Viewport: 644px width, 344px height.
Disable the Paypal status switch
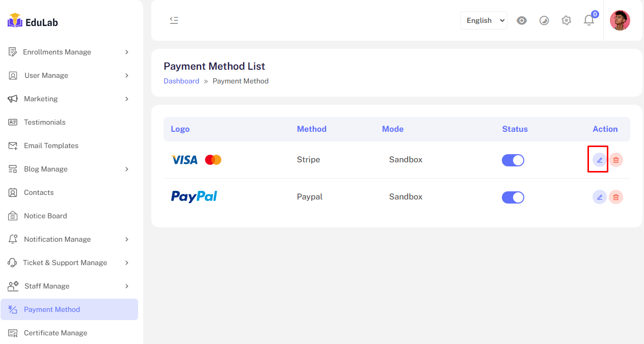[513, 197]
